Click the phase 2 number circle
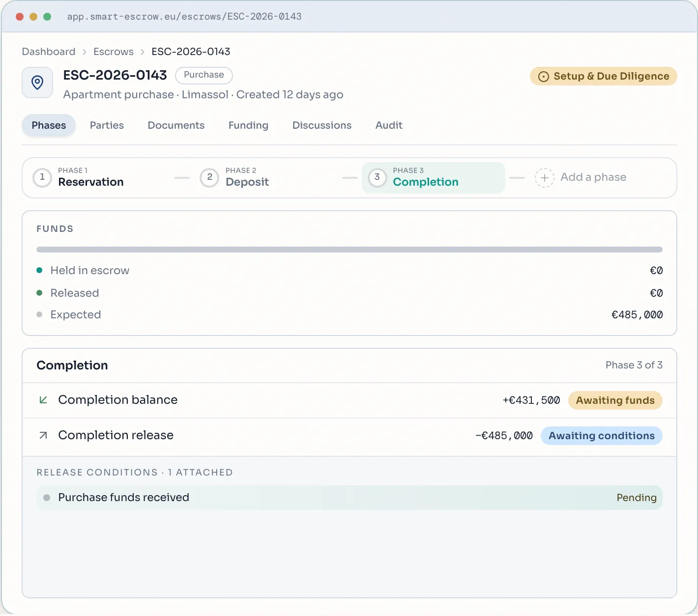The height and width of the screenshot is (616, 698). point(210,177)
